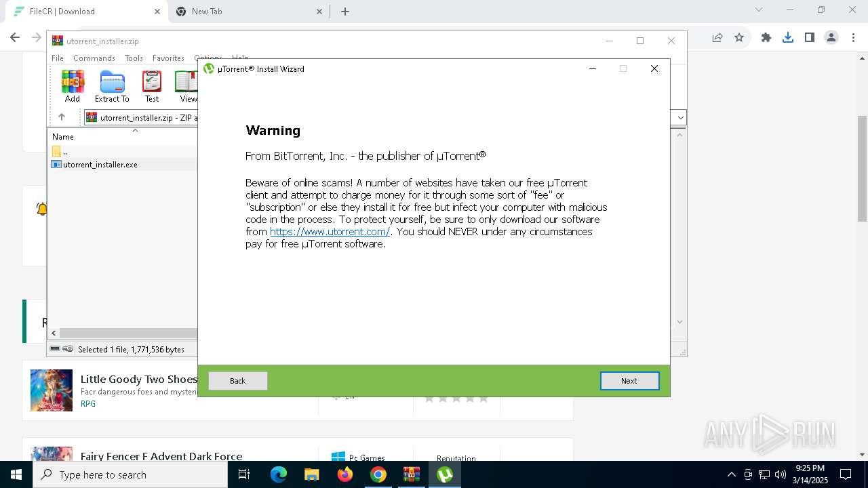Viewport: 868px width, 488px height.
Task: Click the Back button in install wizard
Action: point(237,381)
